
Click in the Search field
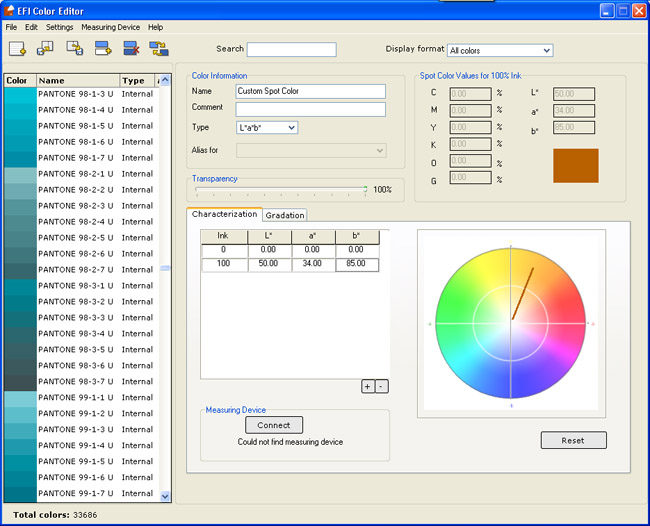tap(291, 49)
